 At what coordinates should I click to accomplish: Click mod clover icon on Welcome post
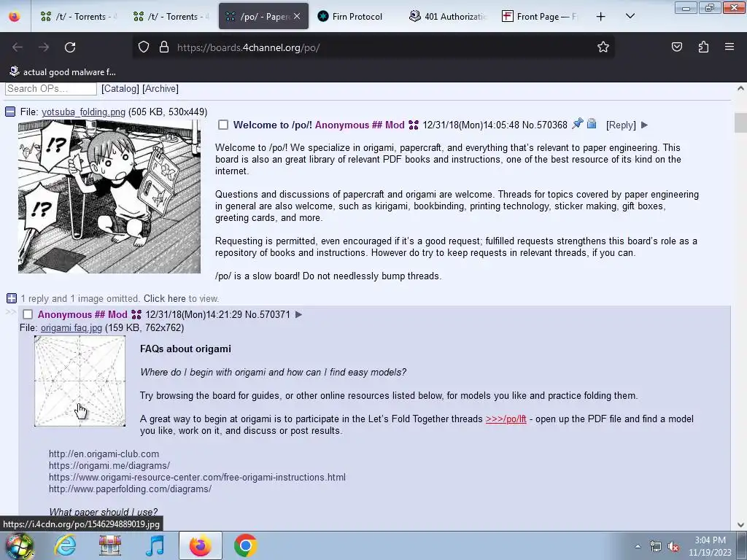[x=414, y=125]
